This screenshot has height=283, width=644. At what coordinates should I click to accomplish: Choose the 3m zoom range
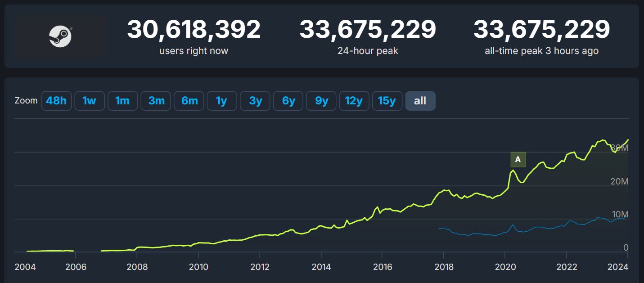[156, 101]
